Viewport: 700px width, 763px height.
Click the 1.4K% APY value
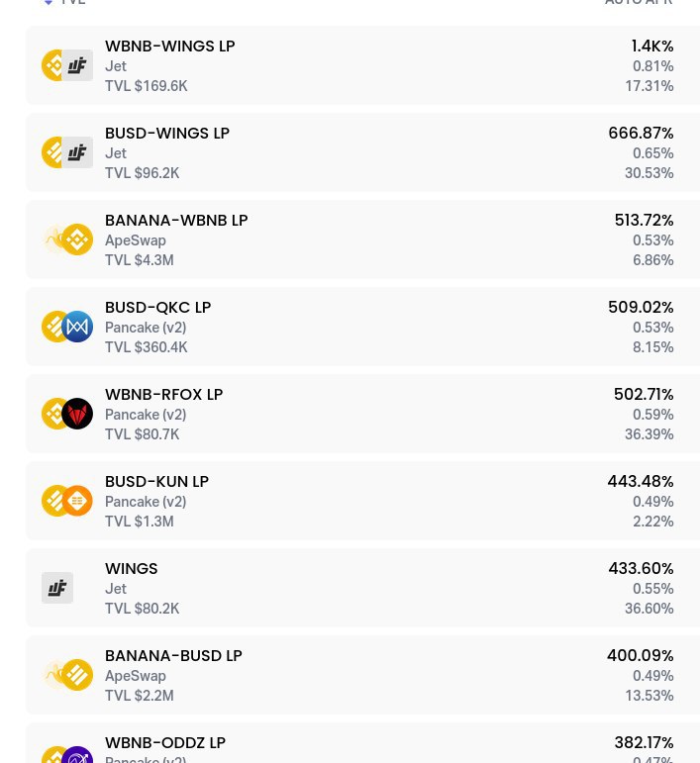point(652,47)
